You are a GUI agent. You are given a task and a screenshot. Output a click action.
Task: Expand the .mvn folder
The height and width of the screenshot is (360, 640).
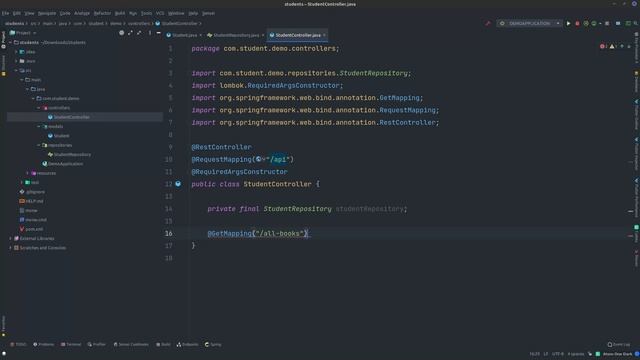coord(16,61)
